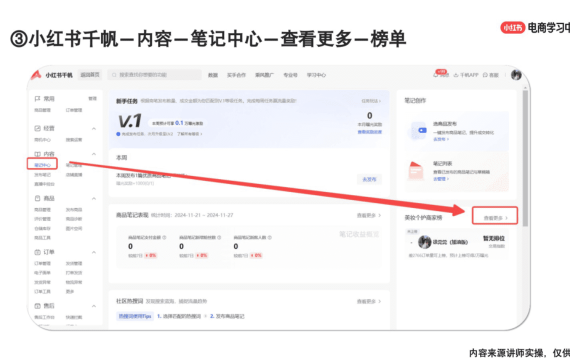
Task: Open the 买手合作 top navigation tab
Action: 236,75
